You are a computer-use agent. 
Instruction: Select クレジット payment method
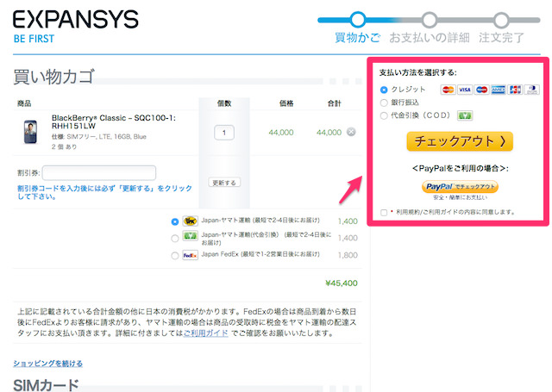pyautogui.click(x=384, y=90)
